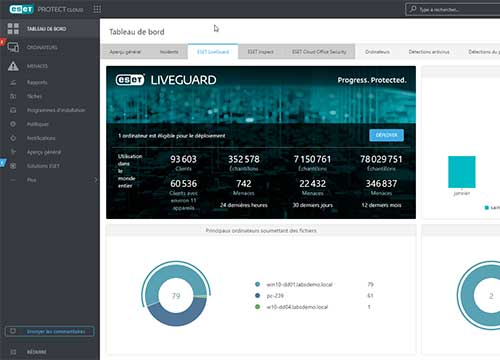The width and height of the screenshot is (500, 360).
Task: Switch to the Incidents tab
Action: coord(169,52)
